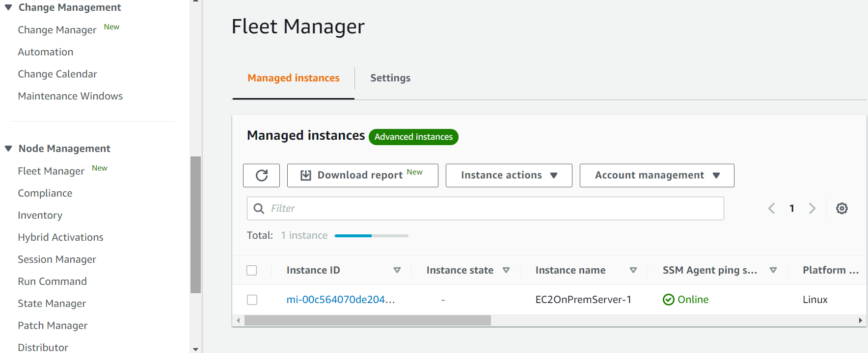Open State Manager in the sidebar
The width and height of the screenshot is (868, 353).
(52, 303)
